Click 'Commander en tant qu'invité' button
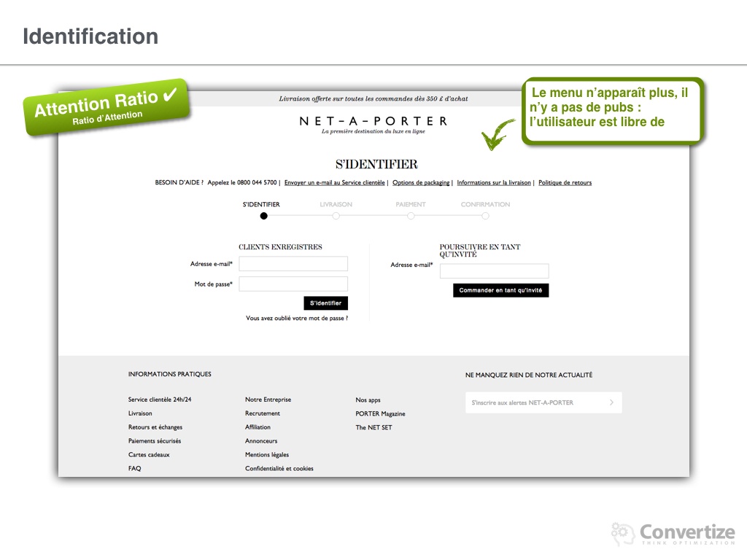747x560 pixels. tap(500, 290)
